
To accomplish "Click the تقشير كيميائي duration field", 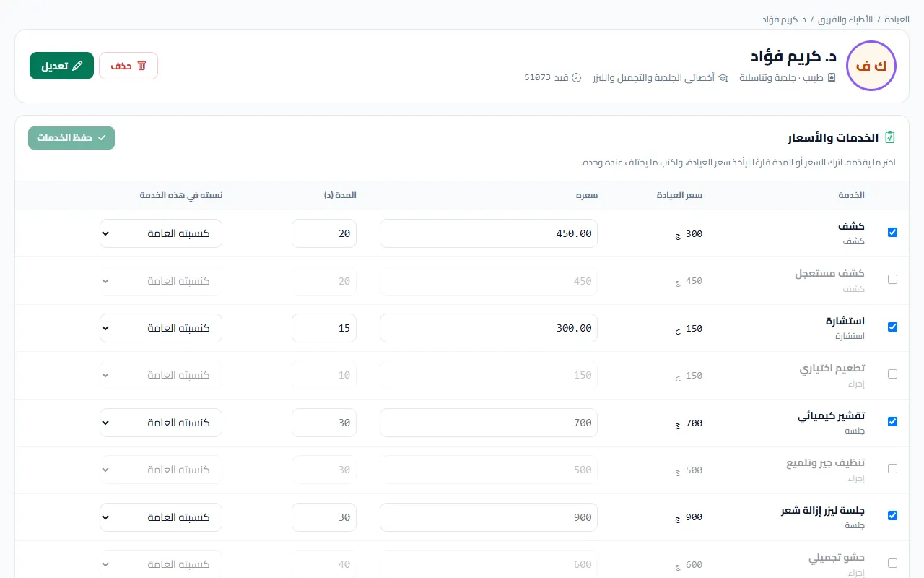I will click(324, 423).
